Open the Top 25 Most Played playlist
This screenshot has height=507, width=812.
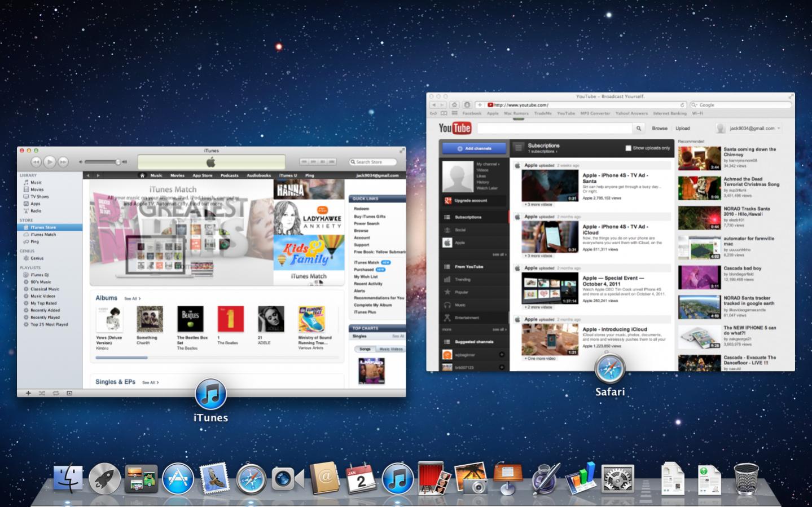click(49, 324)
